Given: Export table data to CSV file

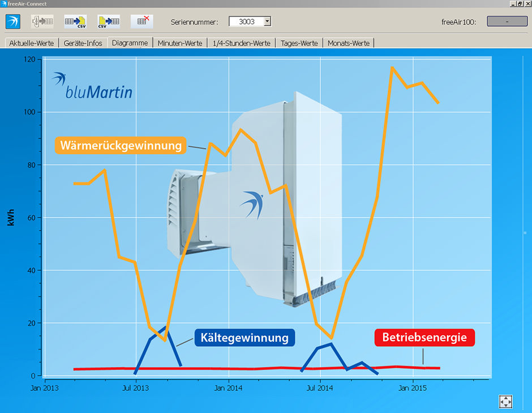Looking at the screenshot, I should (x=75, y=22).
